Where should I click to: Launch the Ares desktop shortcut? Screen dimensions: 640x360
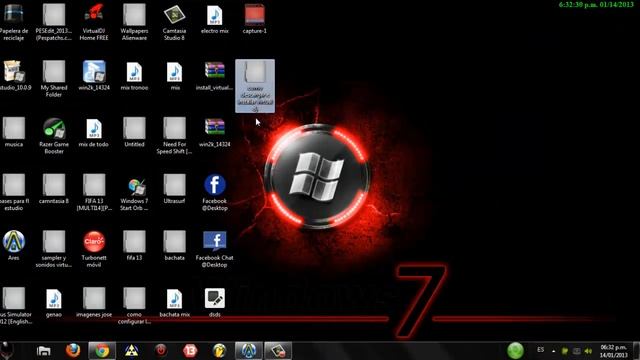[x=14, y=246]
